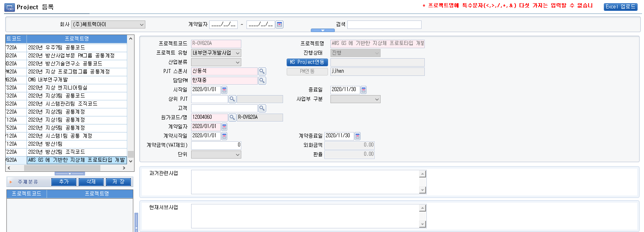Click search icon next to 담당PM field
This screenshot has height=232, width=644.
click(262, 81)
